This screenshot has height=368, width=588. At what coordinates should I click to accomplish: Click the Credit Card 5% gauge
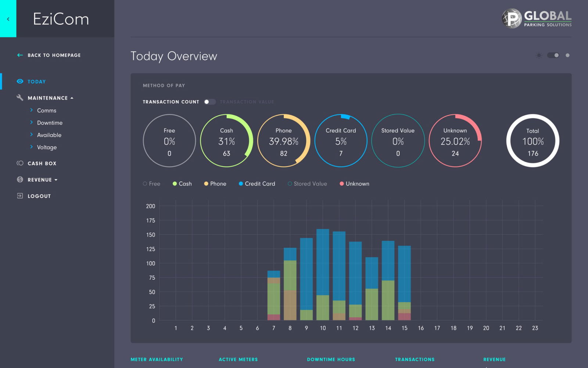(x=341, y=141)
